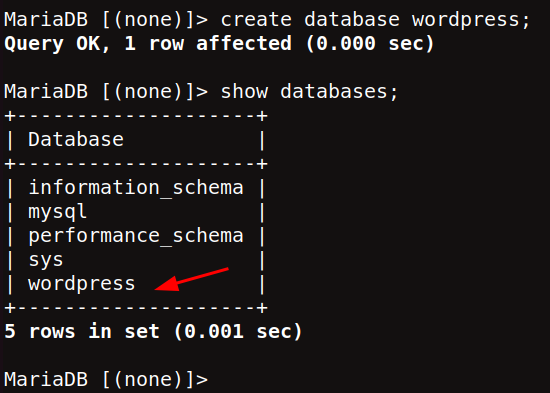The height and width of the screenshot is (393, 550).
Task: Click the '(0.000 sec)' timing text
Action: pyautogui.click(x=370, y=44)
